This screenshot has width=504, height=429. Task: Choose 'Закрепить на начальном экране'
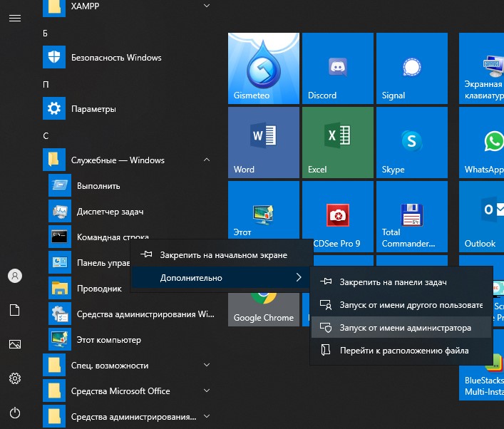click(x=222, y=255)
